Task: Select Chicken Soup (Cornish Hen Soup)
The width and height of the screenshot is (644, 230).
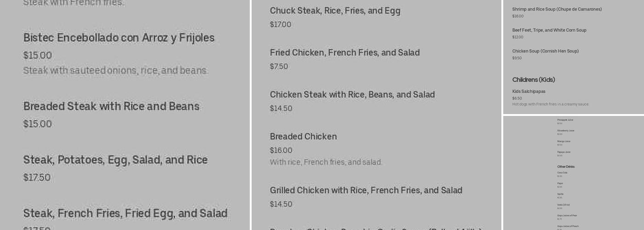Action: pos(545,51)
